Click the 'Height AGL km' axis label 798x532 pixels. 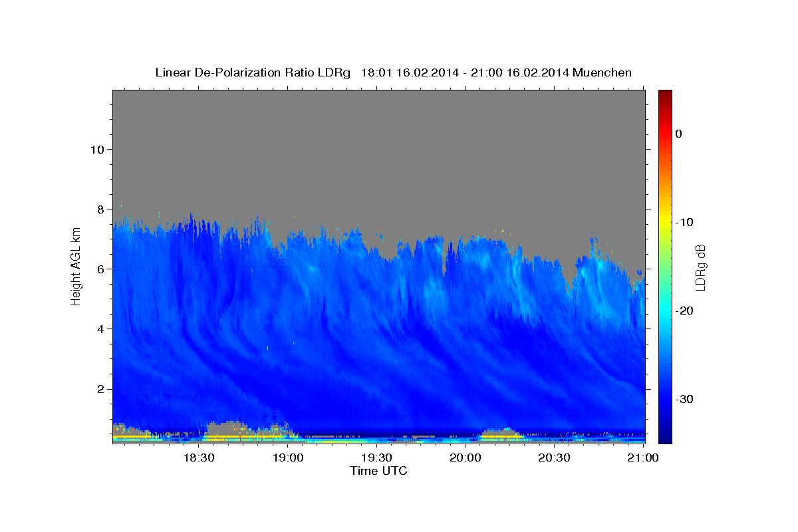(76, 267)
